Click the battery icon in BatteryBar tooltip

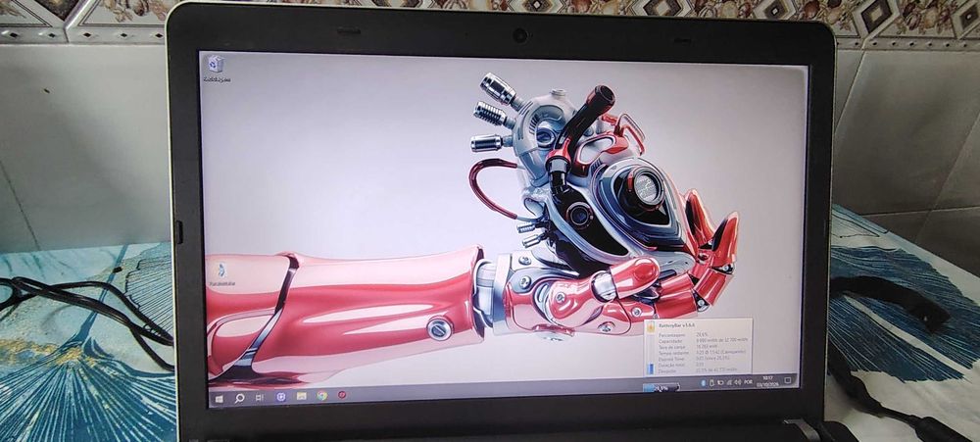(652, 327)
